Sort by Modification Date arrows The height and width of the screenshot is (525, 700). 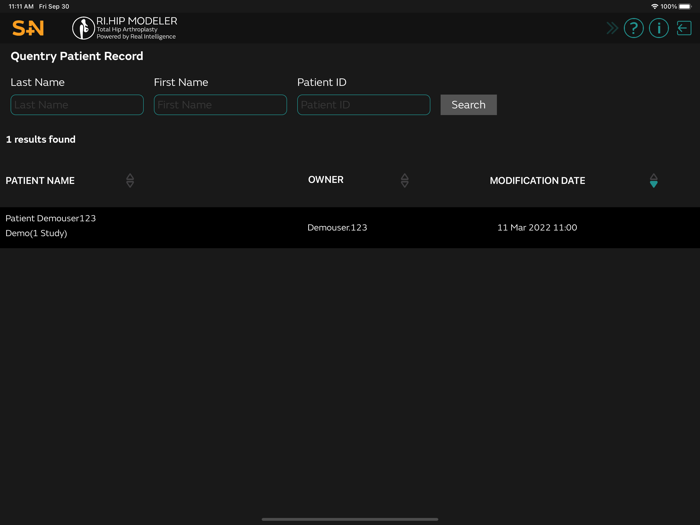654,180
